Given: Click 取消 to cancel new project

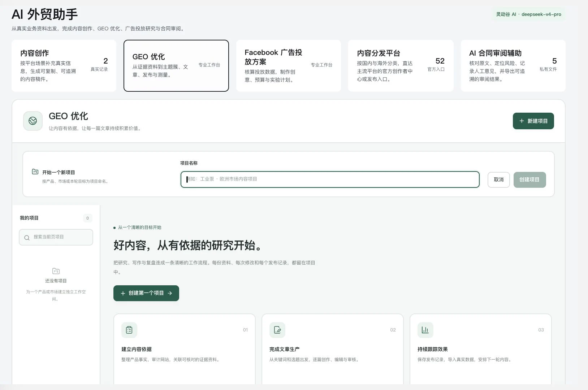Looking at the screenshot, I should click(499, 180).
